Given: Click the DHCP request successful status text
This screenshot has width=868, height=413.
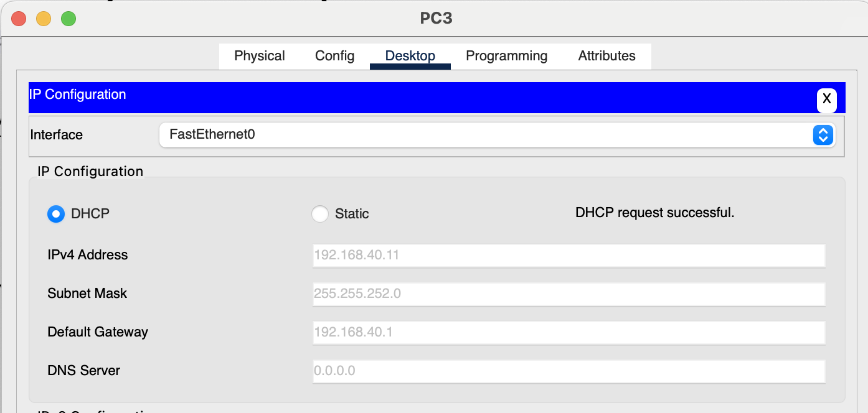Looking at the screenshot, I should 655,213.
